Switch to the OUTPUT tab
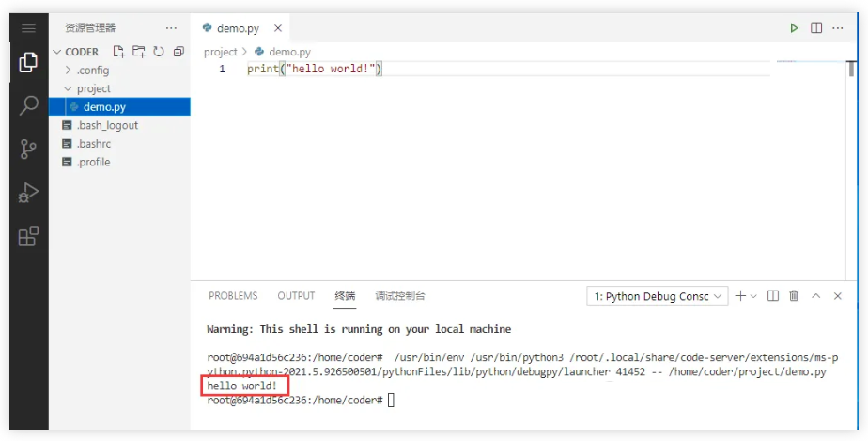Viewport: 868px width, 441px height. tap(296, 296)
